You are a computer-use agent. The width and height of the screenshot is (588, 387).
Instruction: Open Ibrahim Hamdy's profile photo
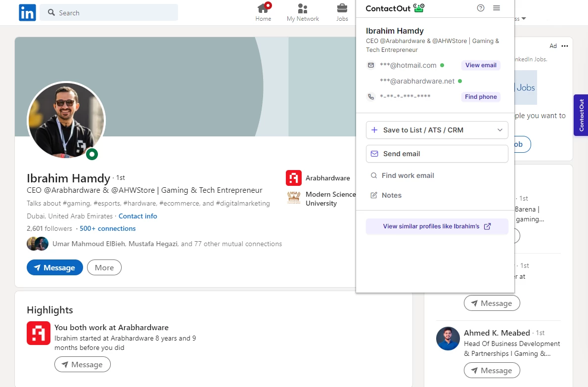66,120
